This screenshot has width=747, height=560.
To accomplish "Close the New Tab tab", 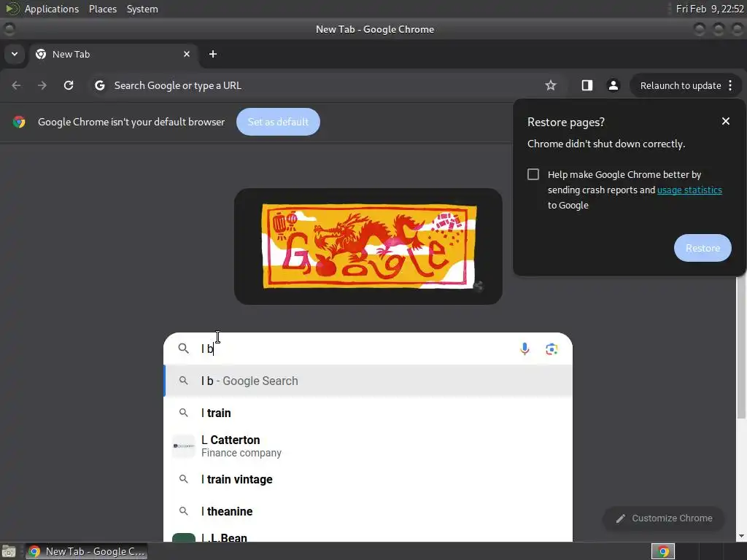I will (187, 54).
